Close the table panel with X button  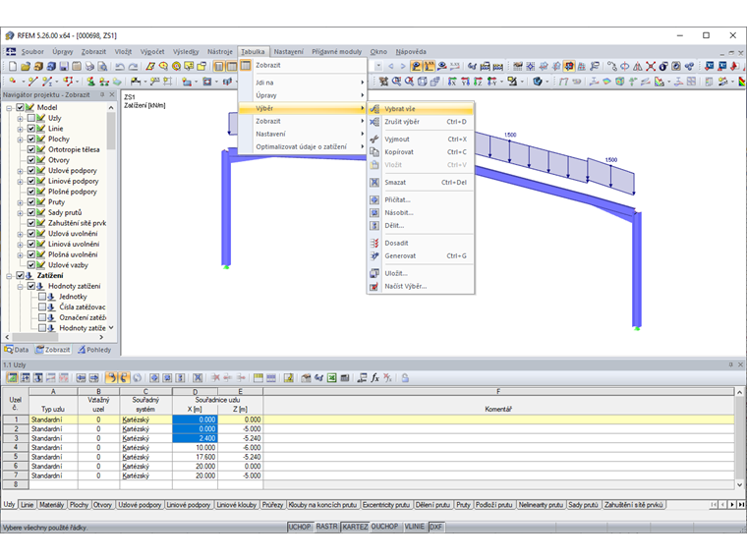[x=740, y=364]
